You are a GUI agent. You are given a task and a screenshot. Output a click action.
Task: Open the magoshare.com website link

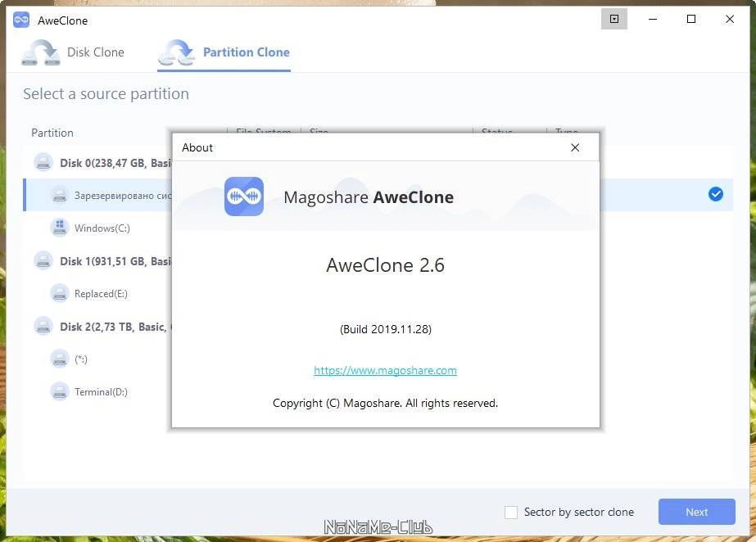coord(385,370)
